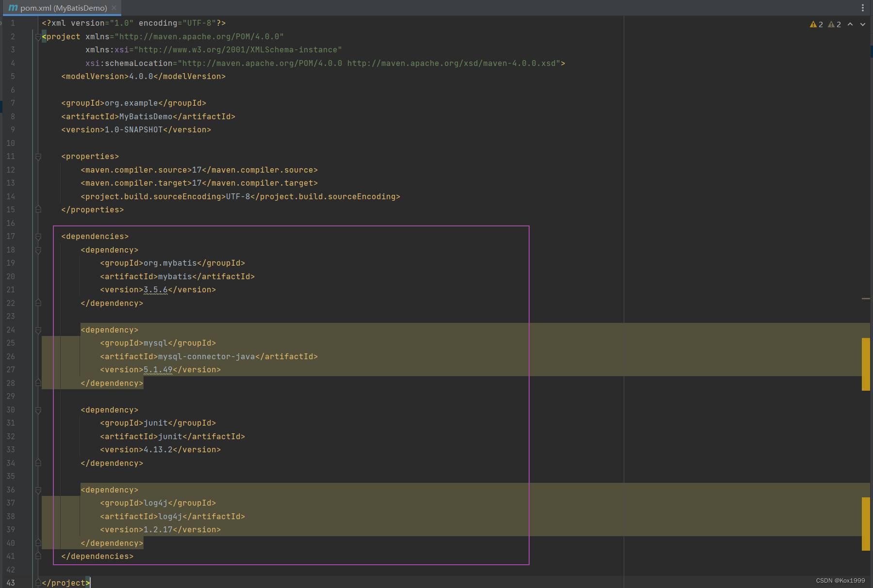Click the junit artifactId line
The width and height of the screenshot is (873, 588).
click(173, 437)
